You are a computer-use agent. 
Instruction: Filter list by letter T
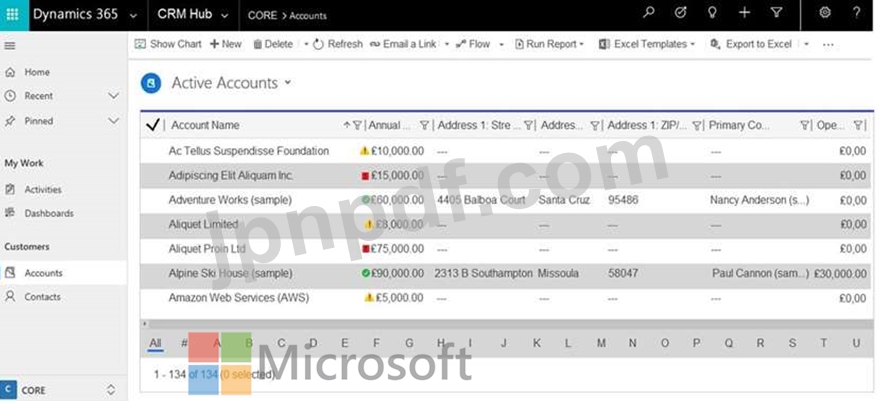coord(824,343)
